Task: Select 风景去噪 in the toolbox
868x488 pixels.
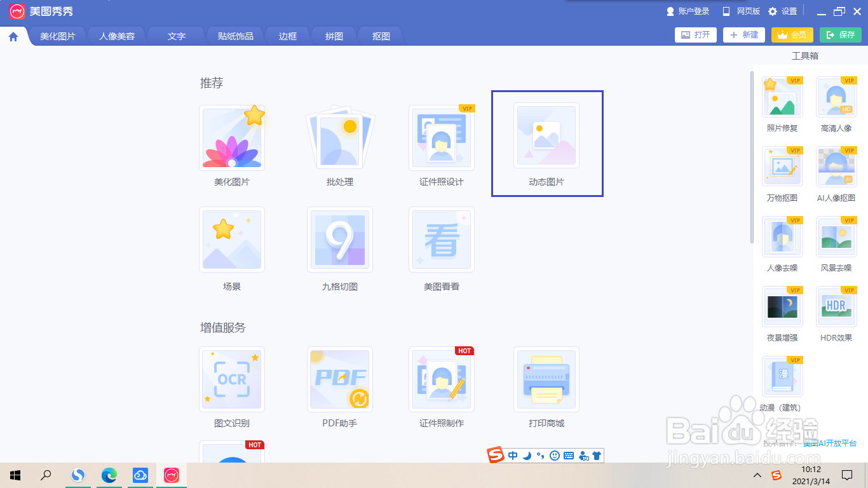Action: 836,237
